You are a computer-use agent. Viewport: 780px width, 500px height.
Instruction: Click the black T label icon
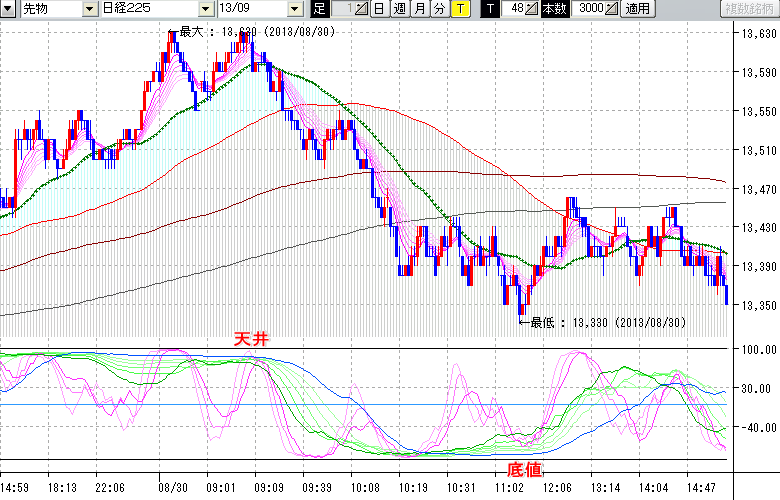pos(490,9)
